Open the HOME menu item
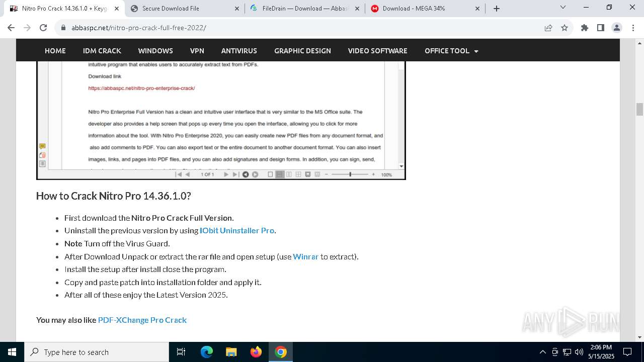 tap(55, 51)
